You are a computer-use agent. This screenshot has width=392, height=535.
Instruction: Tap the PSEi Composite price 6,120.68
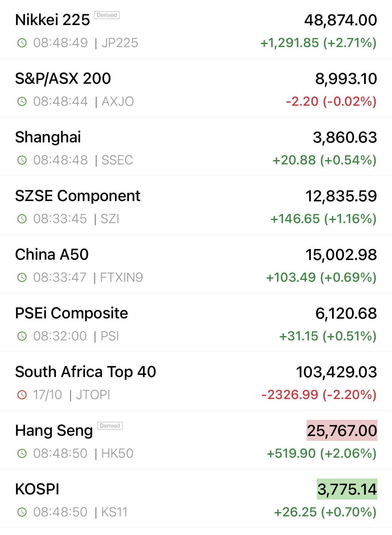coord(346,313)
